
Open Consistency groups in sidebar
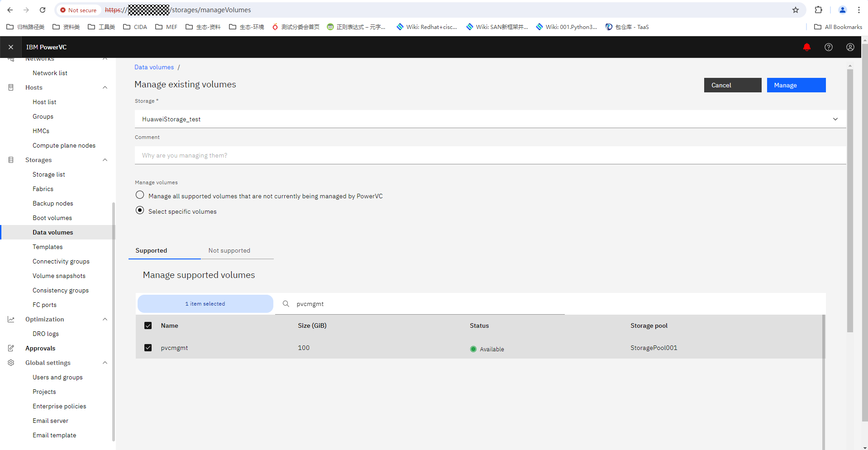[61, 290]
